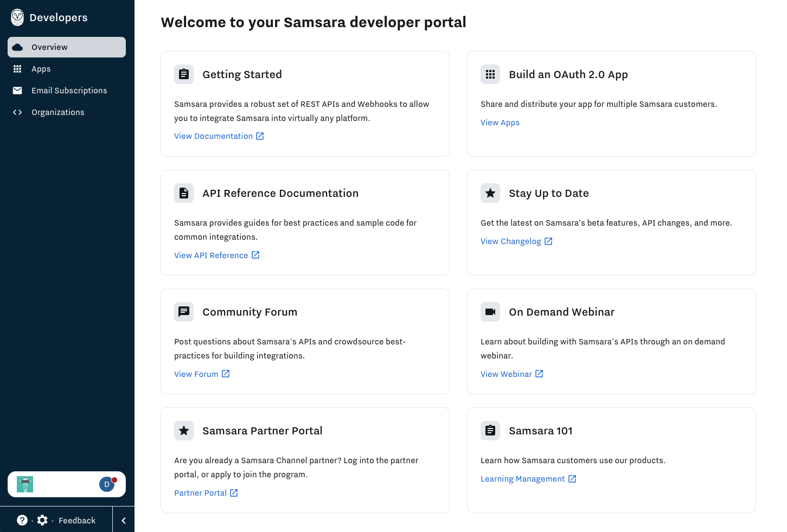Screen dimensions: 787x532
Task: Click the star icon on Stay Up to Date card
Action: tap(490, 193)
